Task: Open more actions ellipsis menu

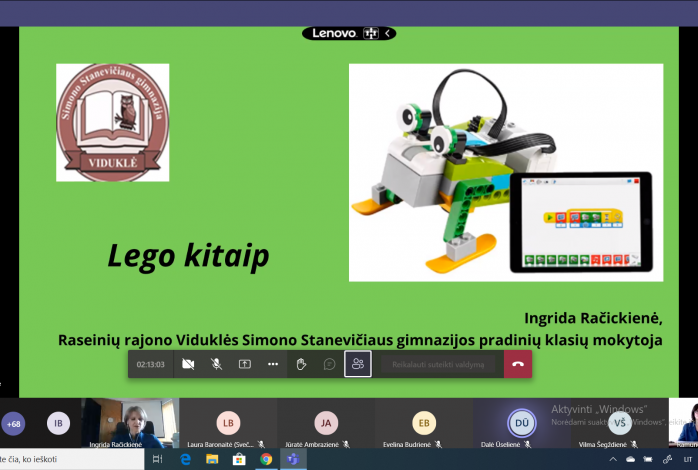Action: pos(272,364)
